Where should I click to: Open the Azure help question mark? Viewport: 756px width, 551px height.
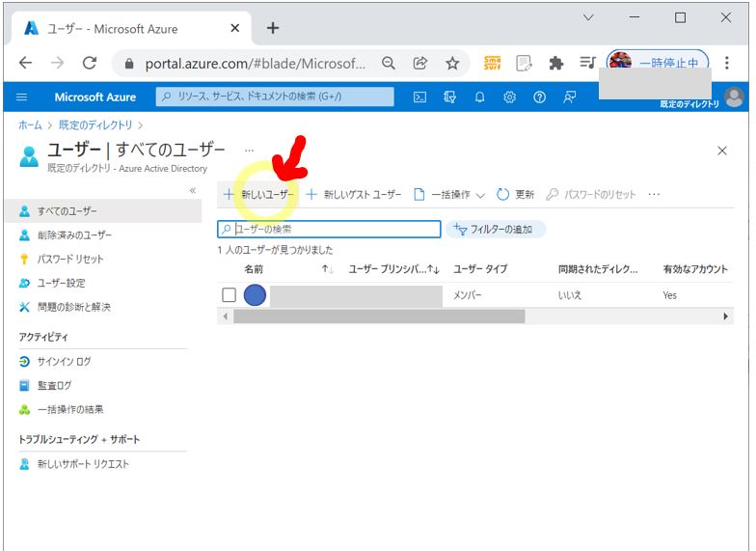tap(539, 96)
